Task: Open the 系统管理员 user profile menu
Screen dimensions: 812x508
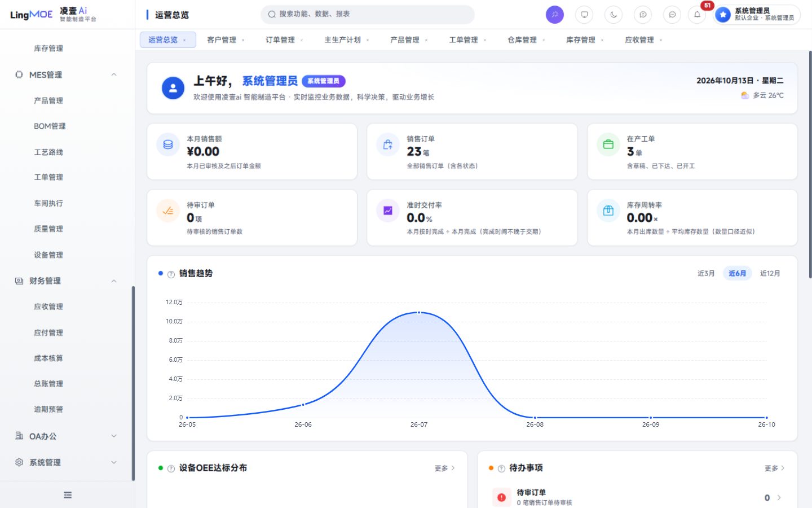Action: pos(757,15)
